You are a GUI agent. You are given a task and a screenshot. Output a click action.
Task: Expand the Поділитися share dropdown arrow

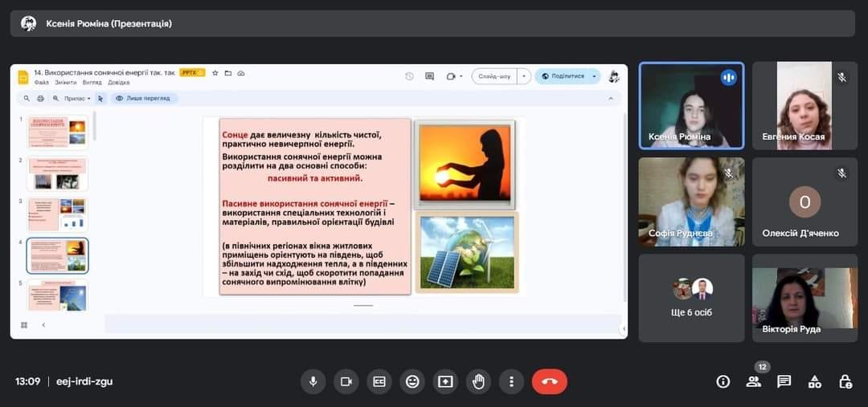point(595,76)
